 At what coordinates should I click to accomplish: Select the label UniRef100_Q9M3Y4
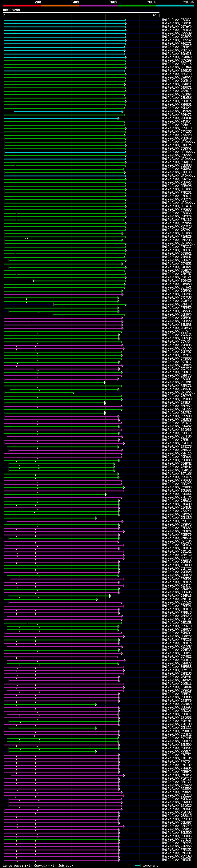[x=177, y=216]
